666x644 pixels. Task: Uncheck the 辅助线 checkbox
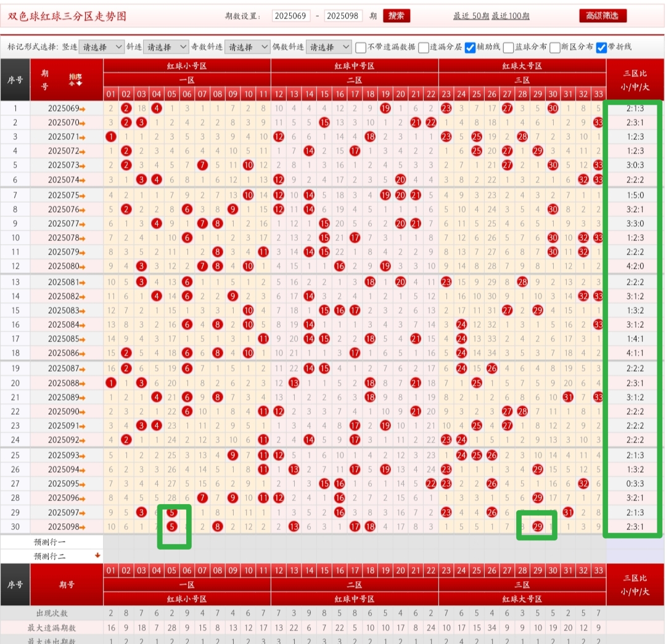point(470,47)
